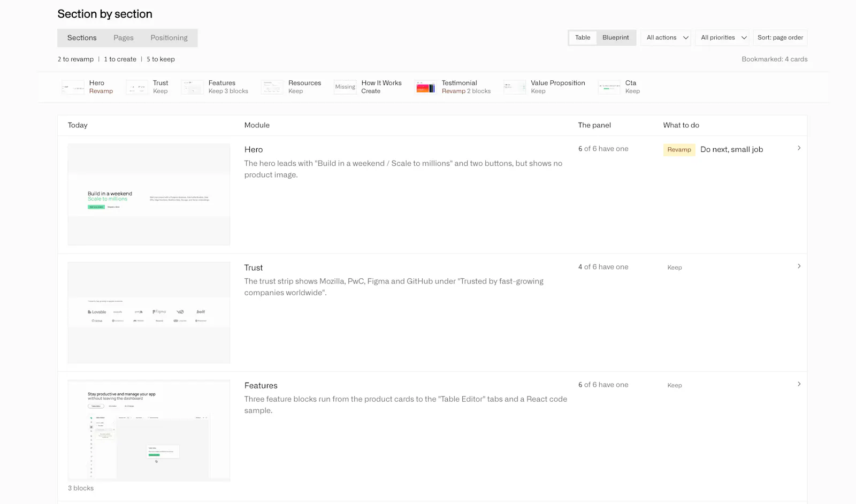Click 'Bookmarked: 4 cards' text
The width and height of the screenshot is (856, 504).
point(774,59)
